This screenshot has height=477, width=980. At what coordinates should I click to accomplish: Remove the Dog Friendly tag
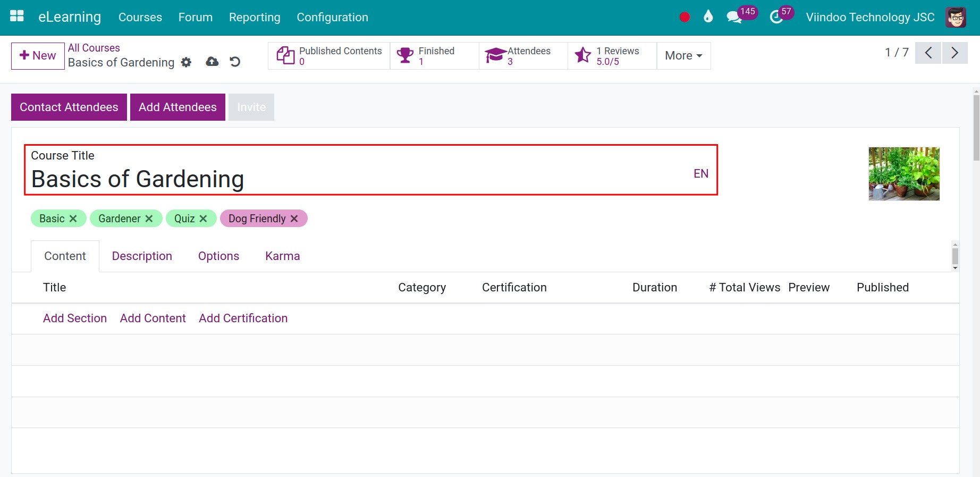(294, 219)
